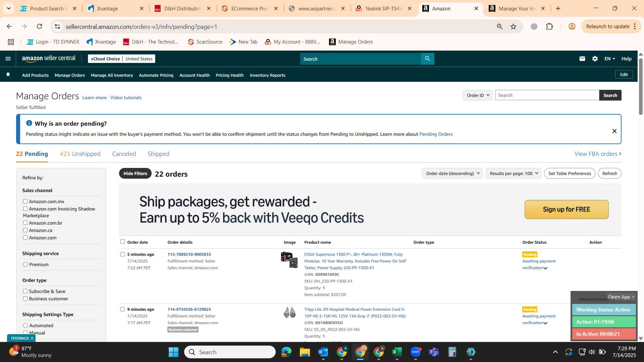644x362 pixels.
Task: Select the Premium shipping service radio
Action: (25, 264)
